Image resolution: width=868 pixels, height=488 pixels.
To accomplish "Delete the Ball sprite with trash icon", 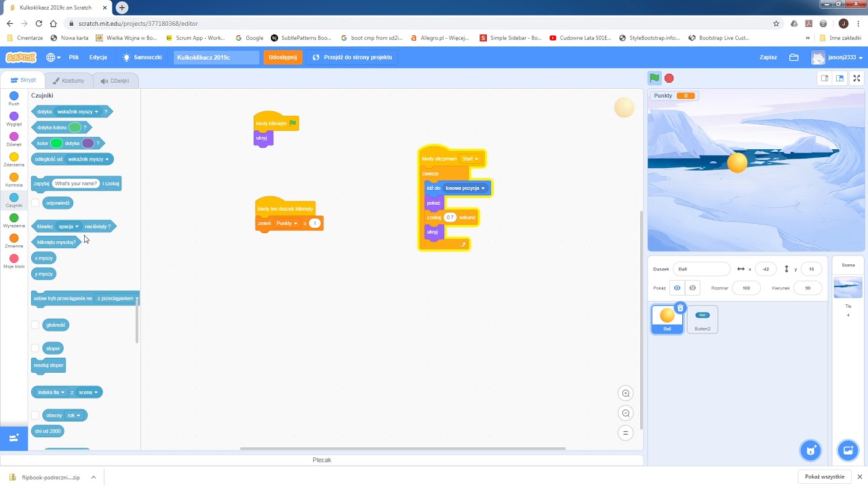I will [680, 308].
